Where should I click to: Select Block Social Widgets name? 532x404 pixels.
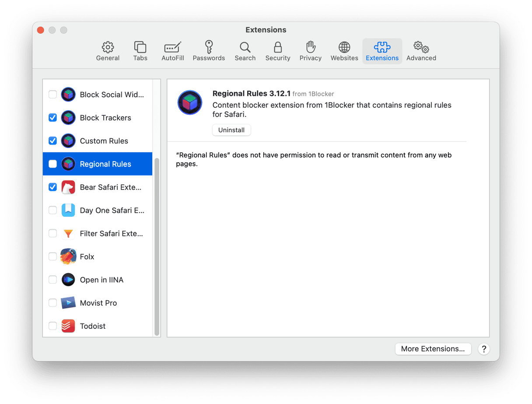click(112, 95)
